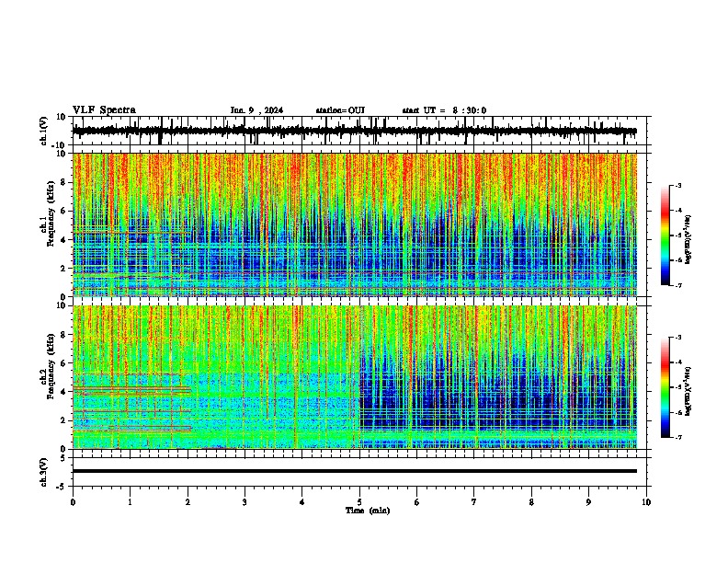The width and height of the screenshot is (728, 563).
Task: Click the ch.2 spectrogram plot area
Action: (354, 377)
